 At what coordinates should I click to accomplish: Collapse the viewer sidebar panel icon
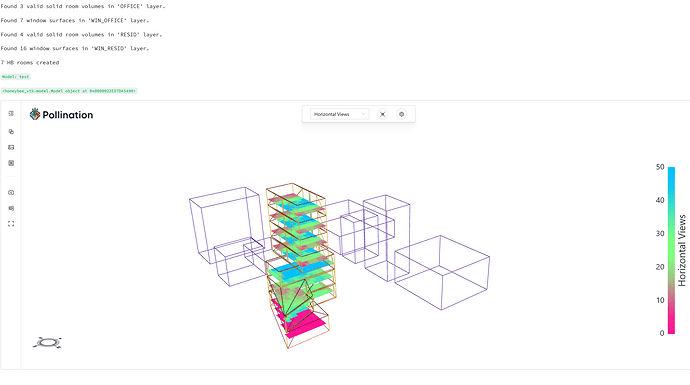click(11, 114)
